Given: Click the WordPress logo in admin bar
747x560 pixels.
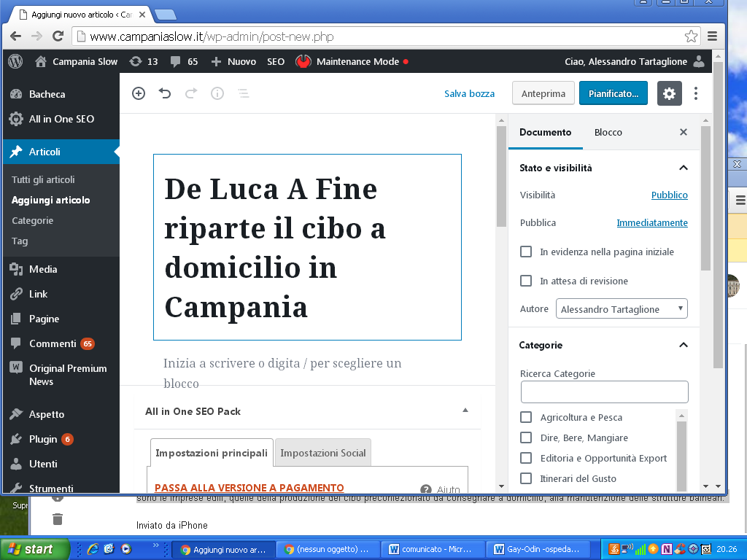Looking at the screenshot, I should [16, 62].
